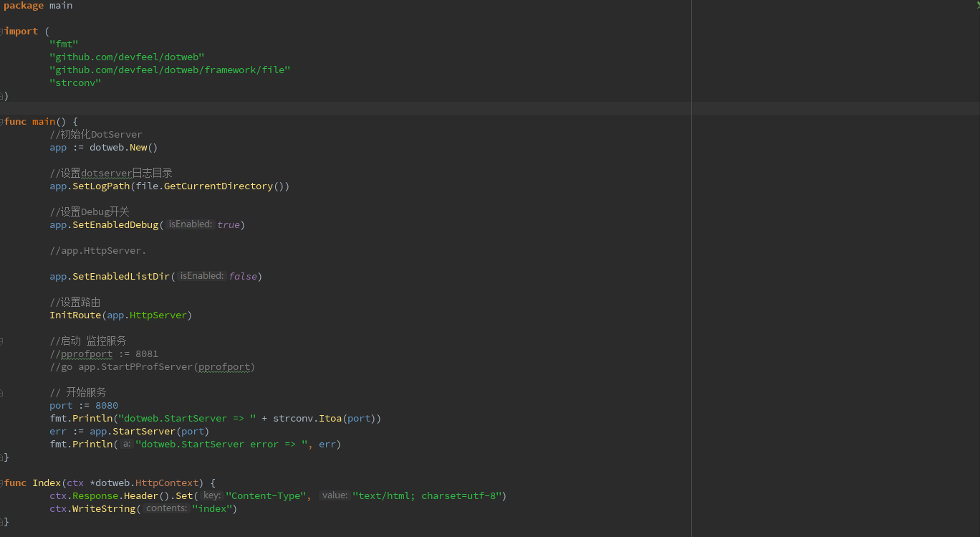Click the "text/html; charset=utf-8" string
This screenshot has height=537, width=980.
pos(426,495)
